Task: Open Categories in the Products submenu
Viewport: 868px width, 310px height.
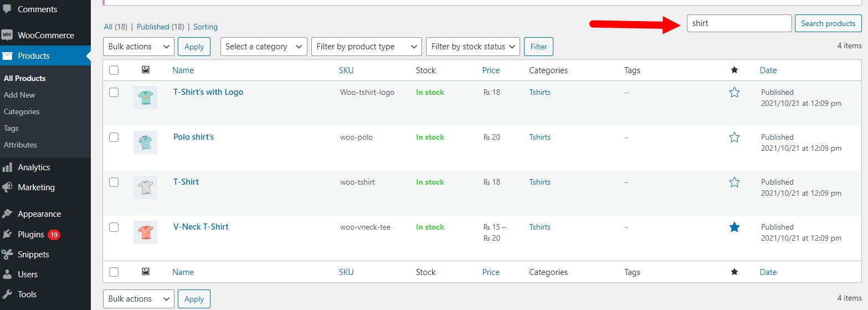Action: point(22,111)
